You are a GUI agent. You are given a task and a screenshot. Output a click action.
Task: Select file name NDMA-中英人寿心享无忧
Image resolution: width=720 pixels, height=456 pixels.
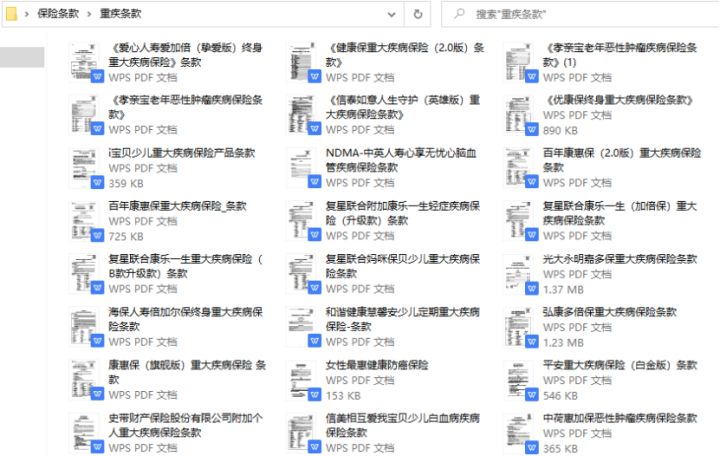click(401, 160)
